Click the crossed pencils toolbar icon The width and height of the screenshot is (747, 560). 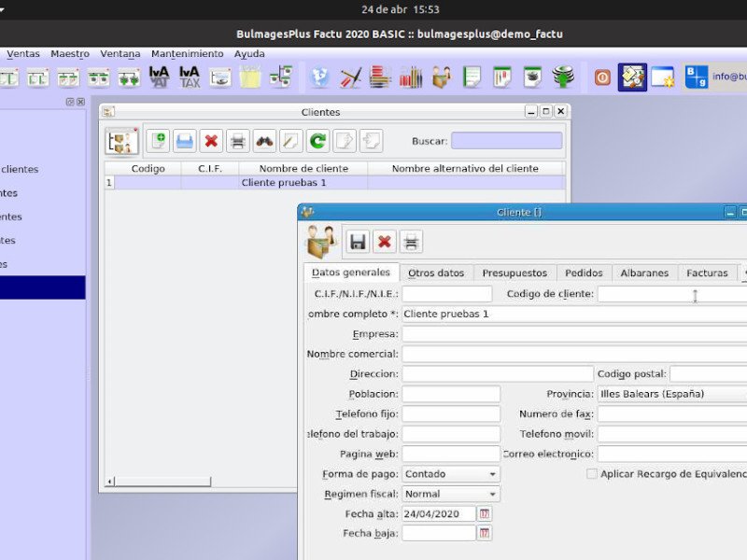[x=351, y=77]
